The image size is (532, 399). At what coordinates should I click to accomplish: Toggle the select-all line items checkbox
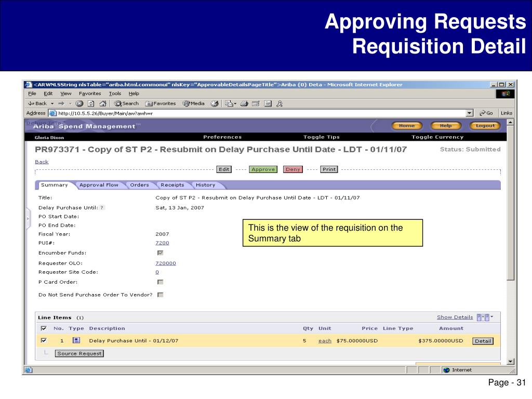44,328
